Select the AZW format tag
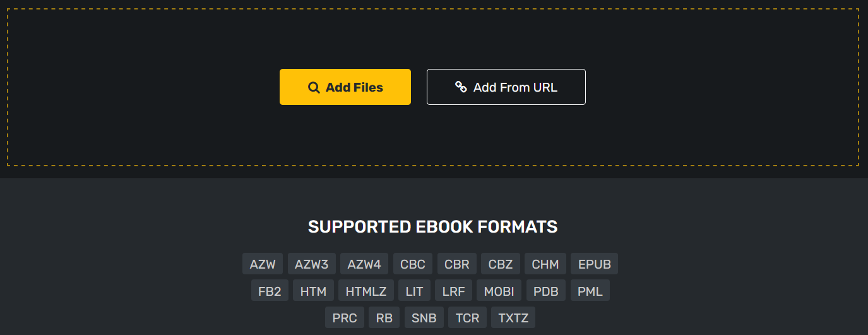The image size is (868, 335). [x=263, y=264]
